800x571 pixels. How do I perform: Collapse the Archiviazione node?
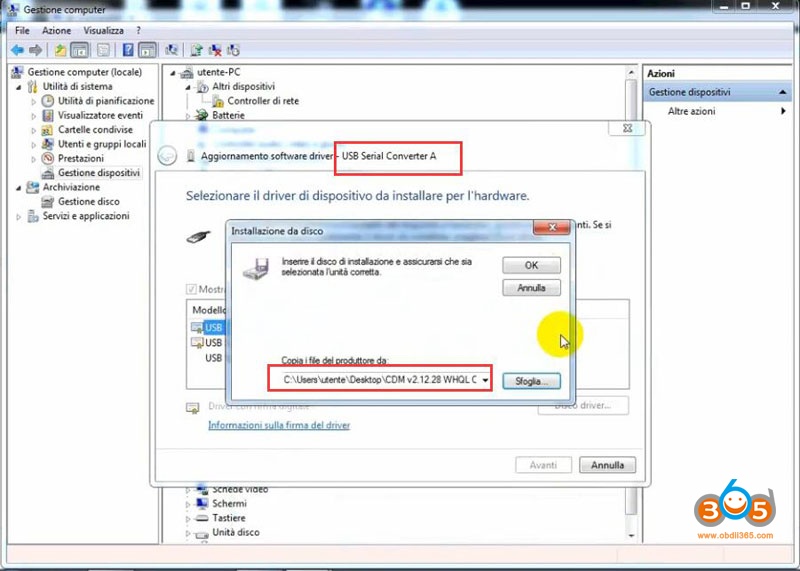(19, 187)
